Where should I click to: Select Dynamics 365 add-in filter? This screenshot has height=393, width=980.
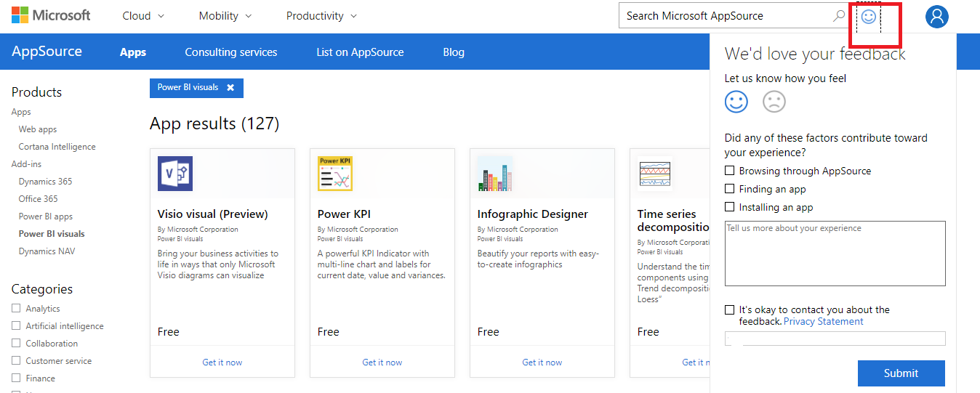[x=46, y=182]
